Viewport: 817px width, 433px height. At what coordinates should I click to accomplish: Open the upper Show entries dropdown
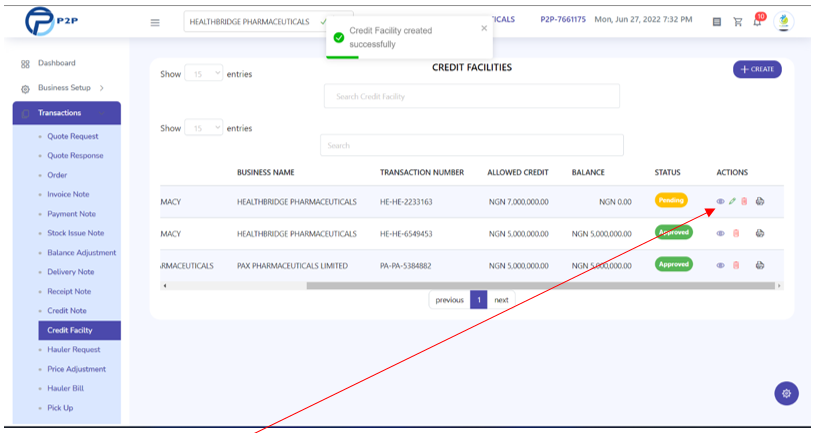[x=204, y=74]
